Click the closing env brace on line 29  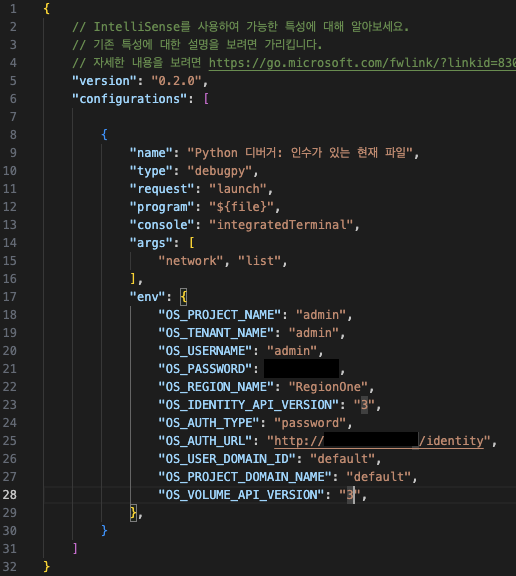pos(133,513)
